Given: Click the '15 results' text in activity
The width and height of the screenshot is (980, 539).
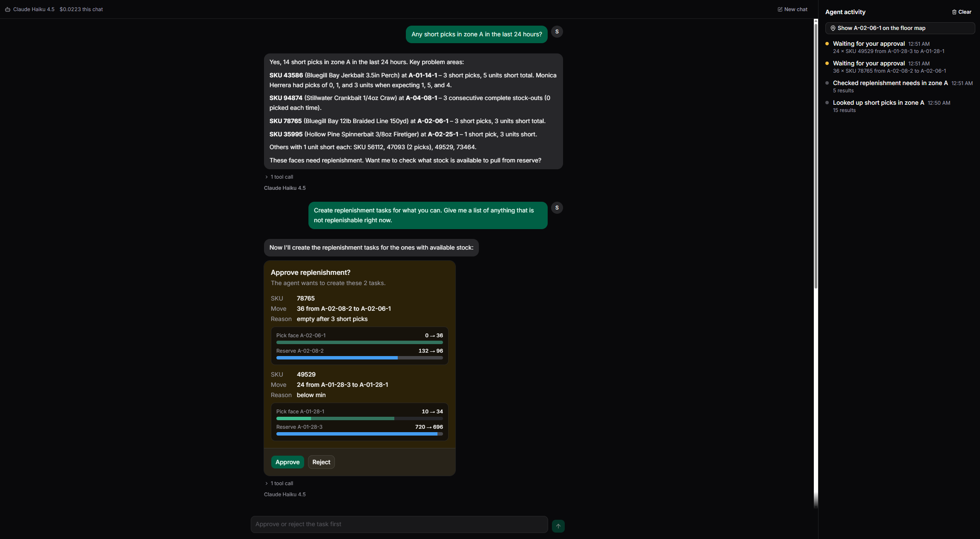Looking at the screenshot, I should (x=844, y=110).
